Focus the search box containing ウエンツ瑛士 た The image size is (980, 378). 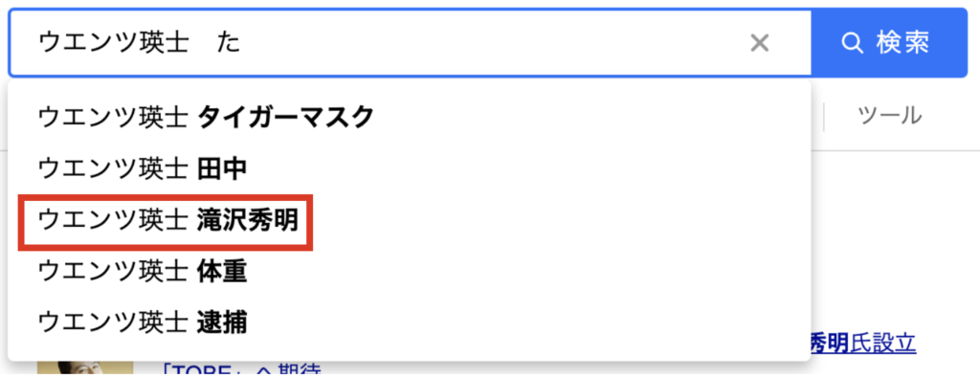[410, 43]
